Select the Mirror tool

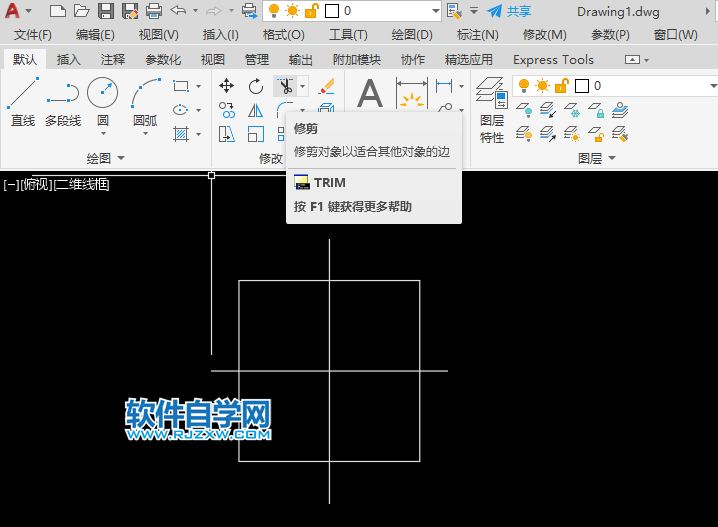point(256,110)
